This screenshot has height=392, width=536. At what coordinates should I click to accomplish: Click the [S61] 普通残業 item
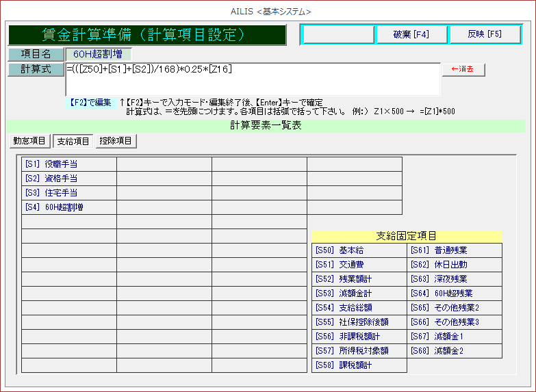455,250
